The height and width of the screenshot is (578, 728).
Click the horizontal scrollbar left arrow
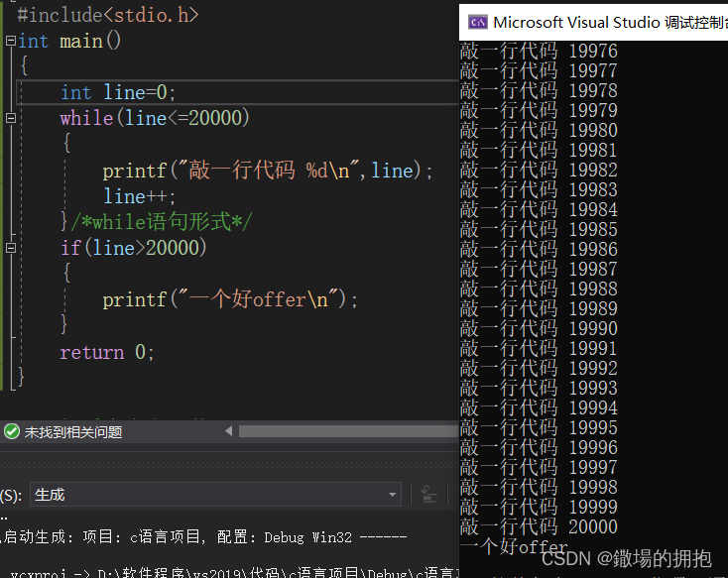point(228,431)
